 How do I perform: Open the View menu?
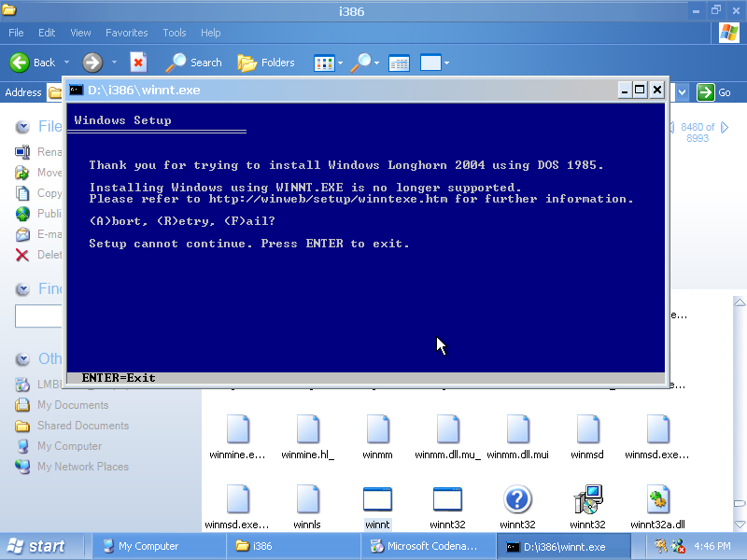point(80,33)
